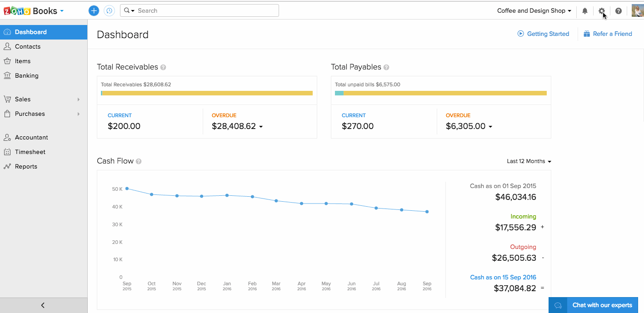644x313 pixels.
Task: Open the settings gear icon
Action: coord(602,11)
